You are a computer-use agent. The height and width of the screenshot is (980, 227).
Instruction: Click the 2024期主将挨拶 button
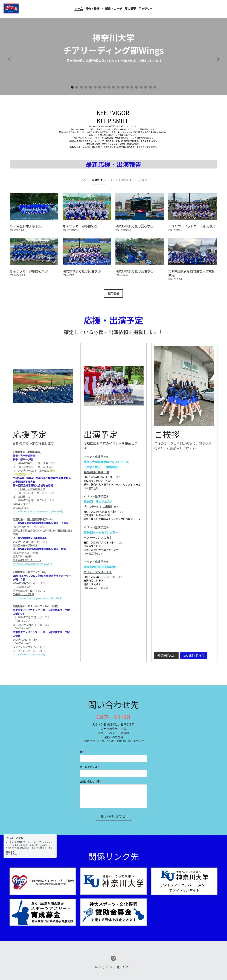pyautogui.click(x=194, y=656)
